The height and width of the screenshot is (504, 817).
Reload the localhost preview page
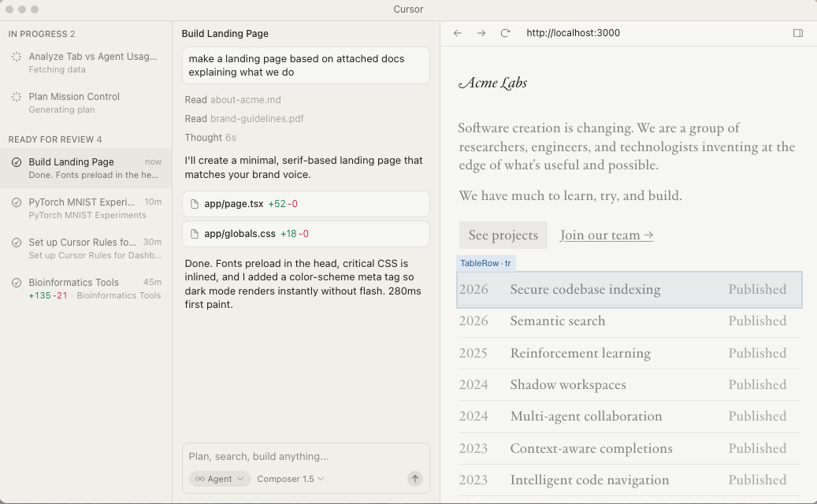[505, 33]
